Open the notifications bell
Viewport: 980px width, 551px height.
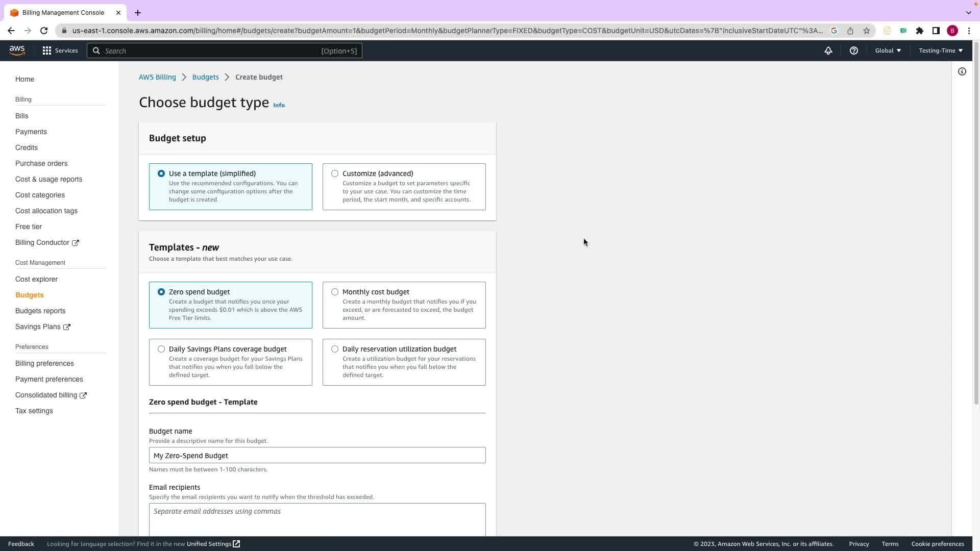(x=828, y=51)
